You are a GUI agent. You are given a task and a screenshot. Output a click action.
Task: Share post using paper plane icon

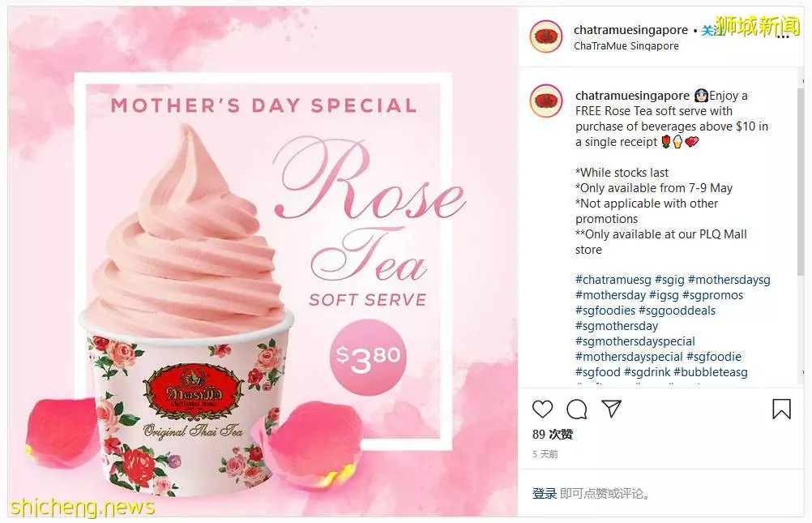[x=611, y=409]
